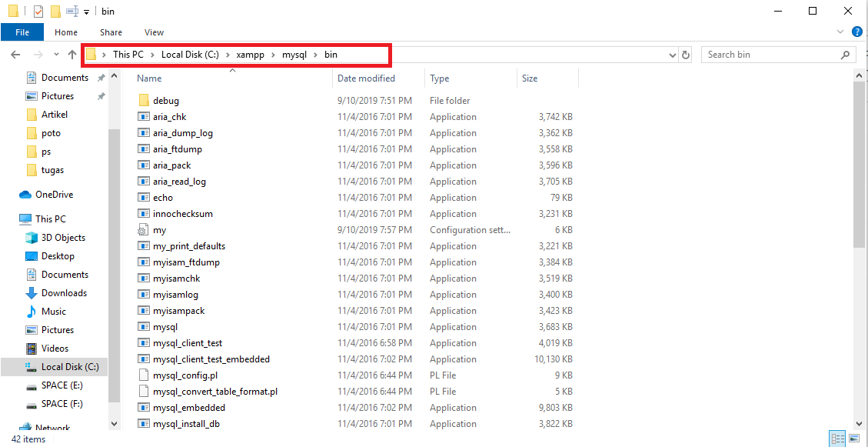Select the mysql_install_db file
Screen dimensions: 868x447
[187, 424]
